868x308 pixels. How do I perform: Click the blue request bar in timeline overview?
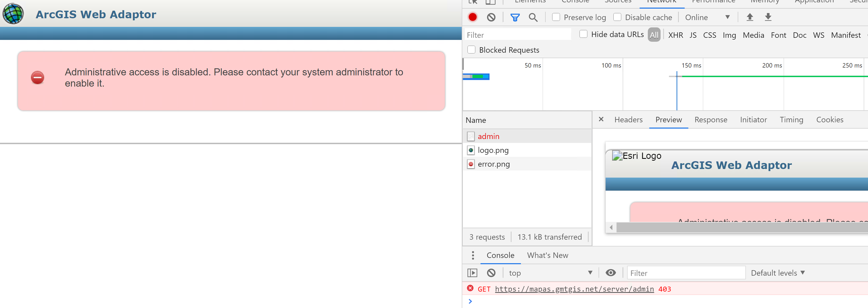(476, 77)
